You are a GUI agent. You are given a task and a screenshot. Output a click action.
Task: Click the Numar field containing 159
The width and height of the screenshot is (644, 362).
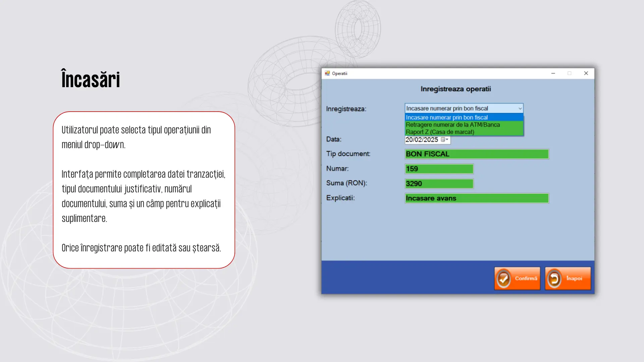[439, 169]
